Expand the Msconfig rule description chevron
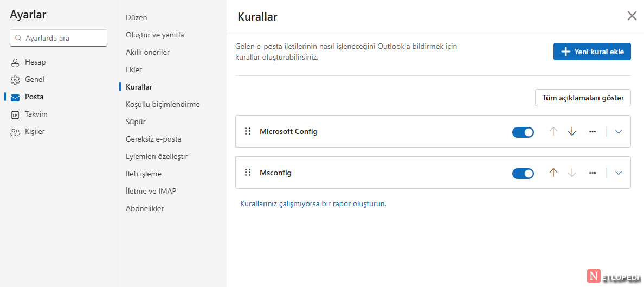The height and width of the screenshot is (287, 644). 619,173
